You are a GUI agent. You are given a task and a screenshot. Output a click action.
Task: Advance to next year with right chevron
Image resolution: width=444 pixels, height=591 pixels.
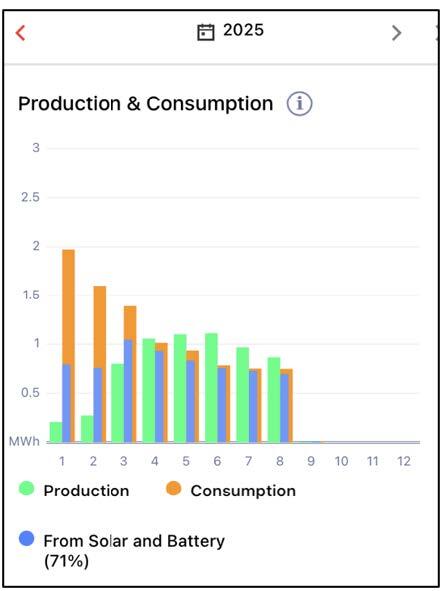coord(396,33)
